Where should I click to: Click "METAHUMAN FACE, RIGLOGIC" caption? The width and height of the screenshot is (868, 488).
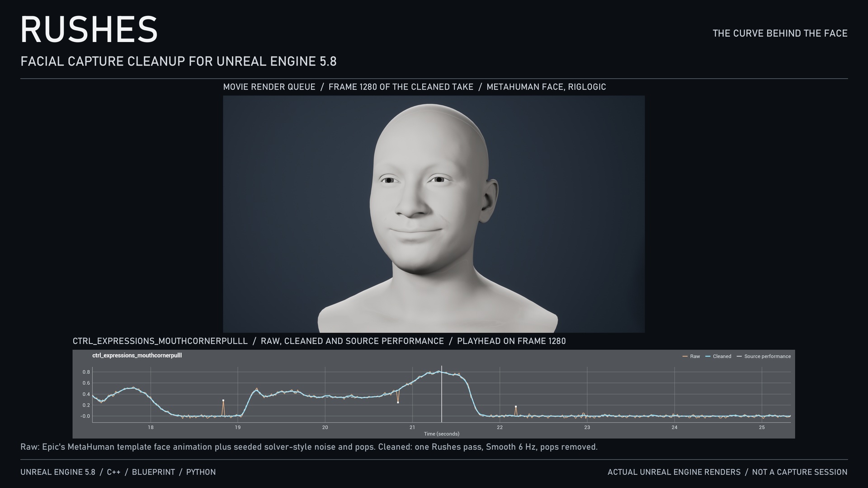click(546, 87)
